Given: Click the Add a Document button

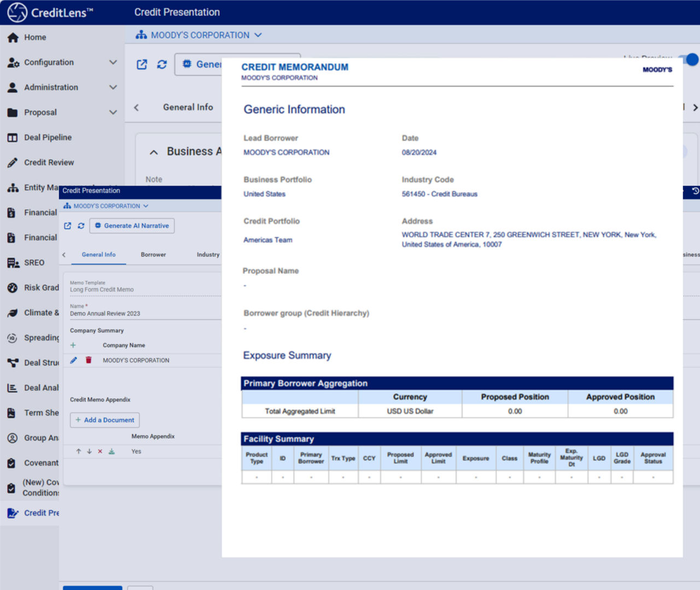Looking at the screenshot, I should [x=105, y=420].
